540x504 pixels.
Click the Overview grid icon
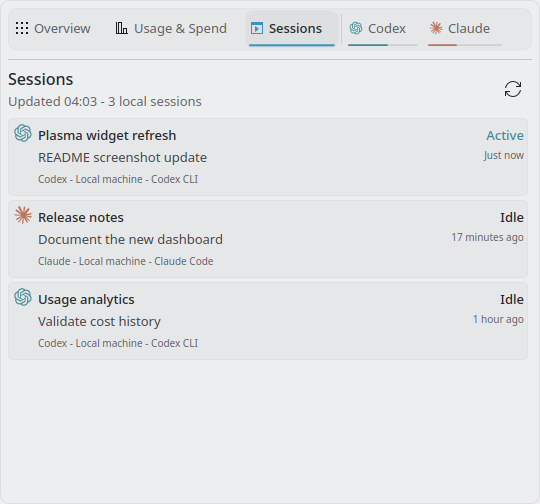(x=22, y=28)
